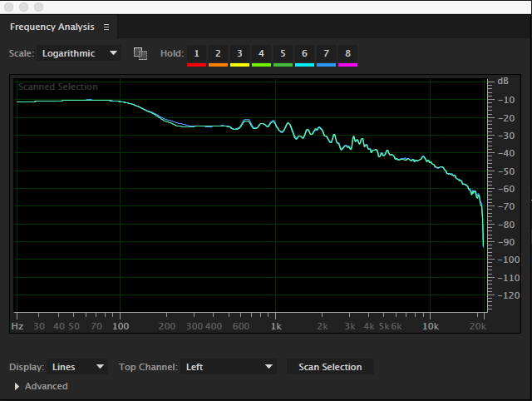Click the Scan Selection button
The height and width of the screenshot is (401, 532).
pos(330,367)
